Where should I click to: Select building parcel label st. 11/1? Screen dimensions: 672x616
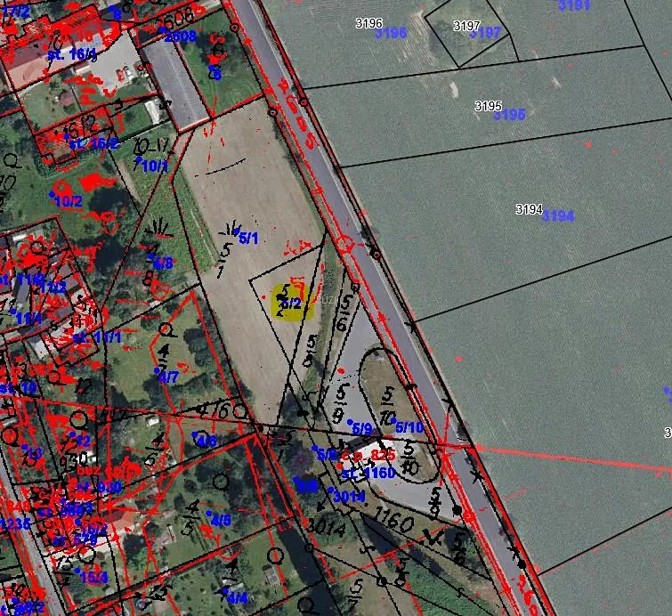[x=96, y=337]
